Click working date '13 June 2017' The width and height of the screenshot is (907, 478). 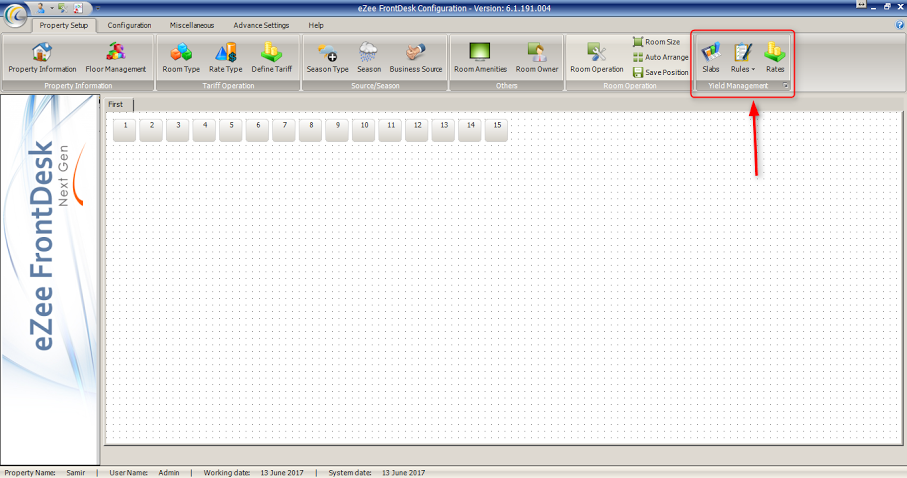coord(282,473)
